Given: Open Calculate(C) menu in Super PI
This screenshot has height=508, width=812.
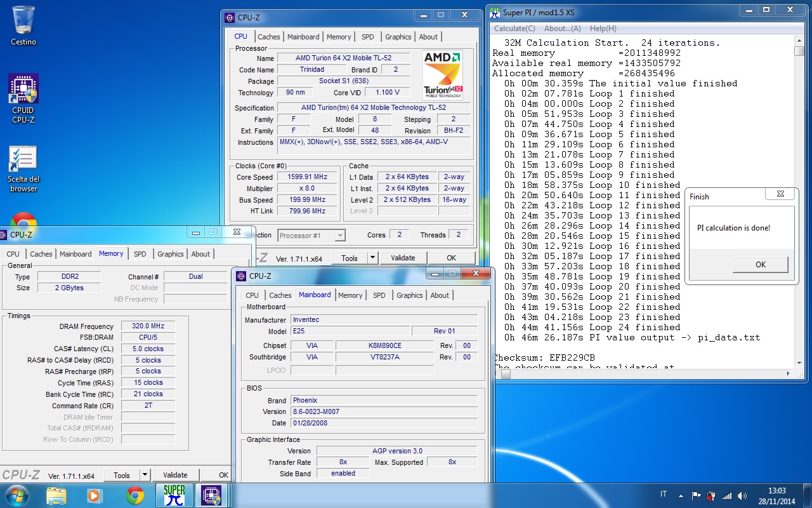Looking at the screenshot, I should coord(514,29).
